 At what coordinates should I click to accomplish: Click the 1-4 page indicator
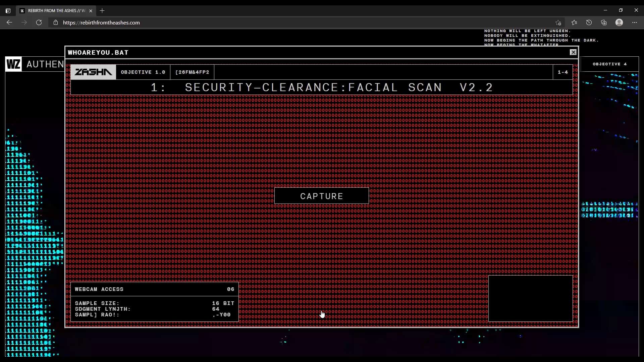563,72
